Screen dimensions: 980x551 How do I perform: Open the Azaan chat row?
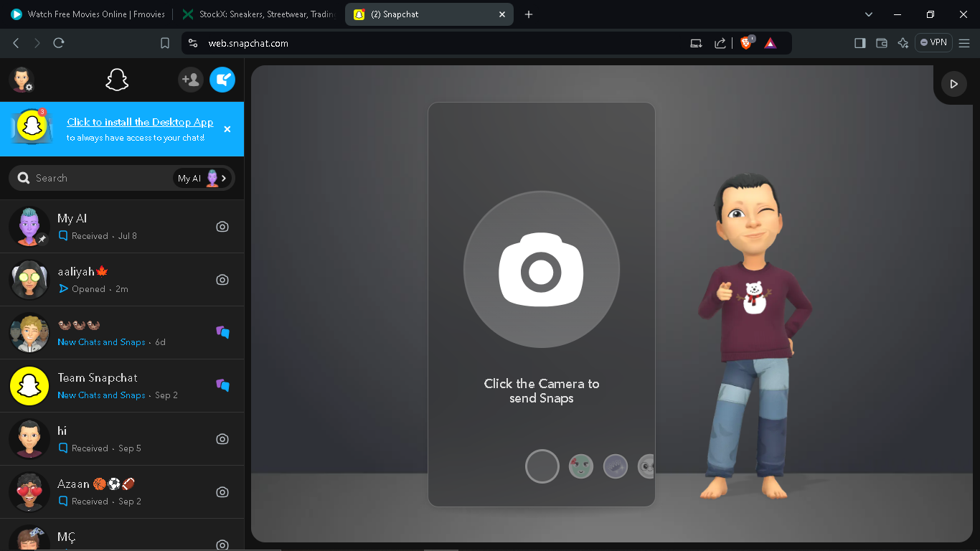(x=122, y=491)
